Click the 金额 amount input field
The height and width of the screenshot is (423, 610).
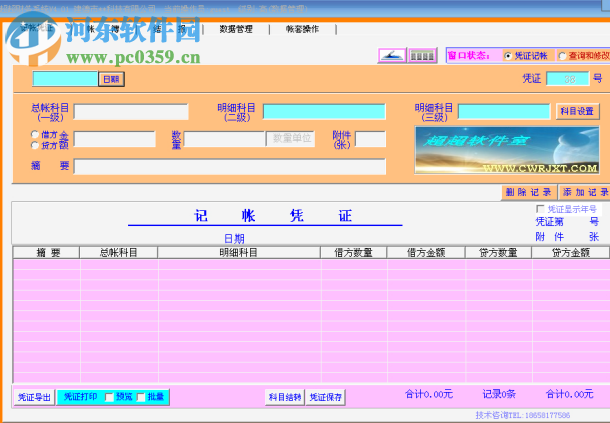114,139
